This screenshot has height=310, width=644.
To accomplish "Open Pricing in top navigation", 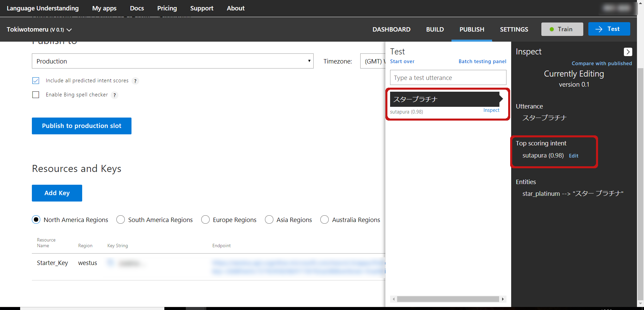I will [x=167, y=8].
